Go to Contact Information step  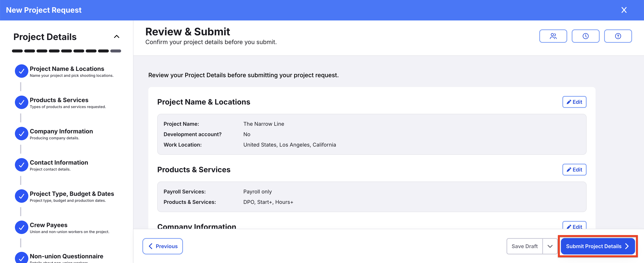[59, 162]
